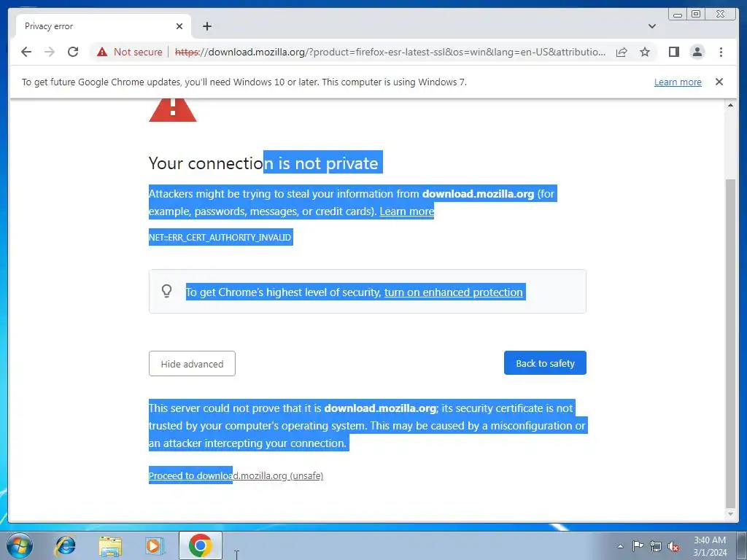Proceed to download.mozilla.org (unsafe)
Image resolution: width=747 pixels, height=560 pixels.
tap(236, 475)
